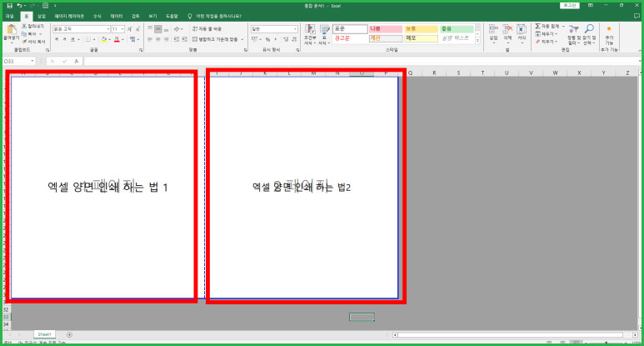Image resolution: width=644 pixels, height=346 pixels.
Task: Delete cells with 삭제 button
Action: tap(507, 34)
